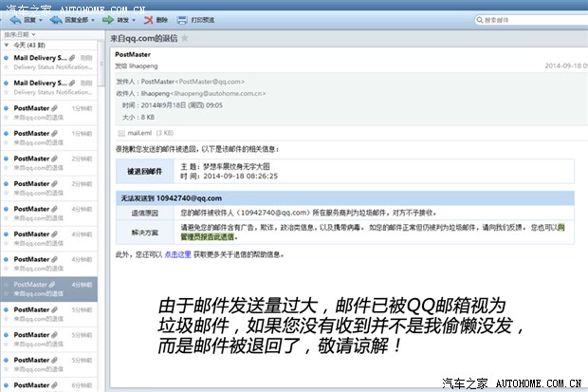Click the 退信原因 row label
This screenshot has height=392, width=588.
point(145,213)
